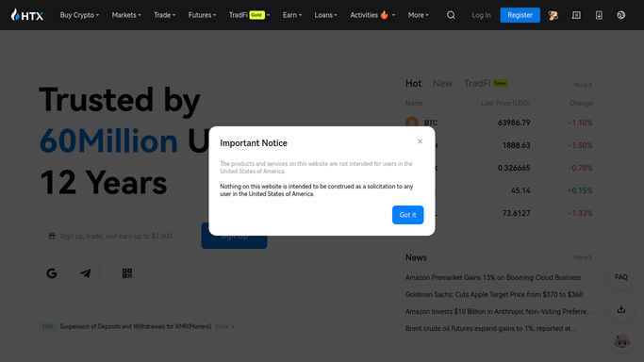
Task: Click the BTC coin icon
Action: (412, 122)
